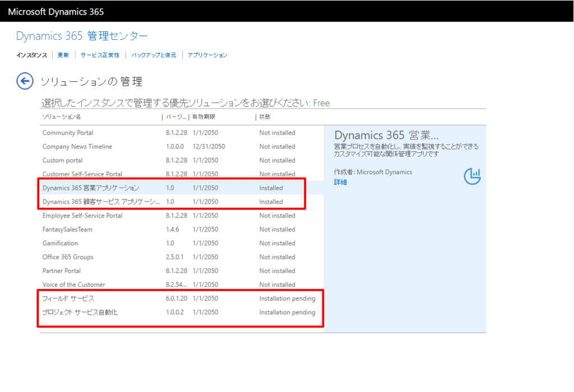Select Voice of the Customer row
This screenshot has width=574, height=392.
[x=182, y=284]
